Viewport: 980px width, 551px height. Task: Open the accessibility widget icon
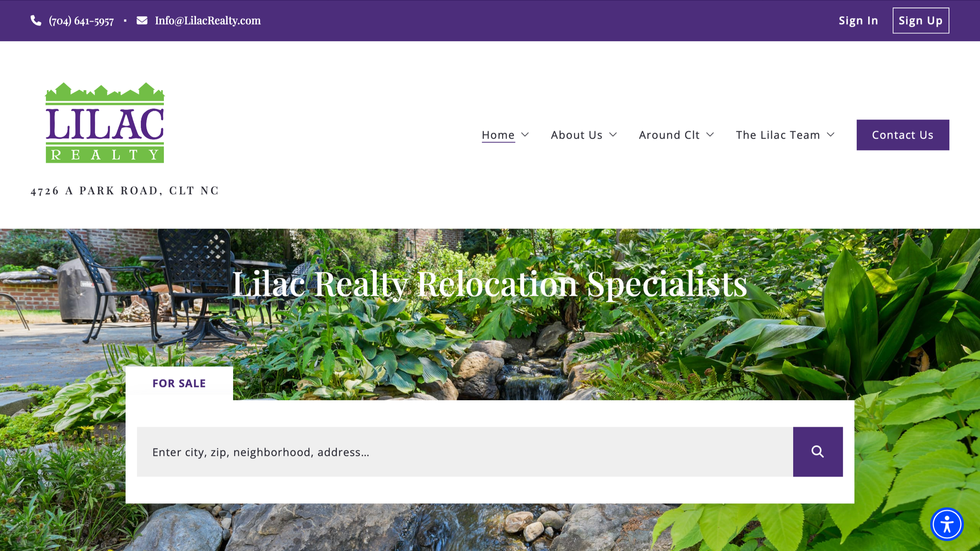[x=947, y=524]
